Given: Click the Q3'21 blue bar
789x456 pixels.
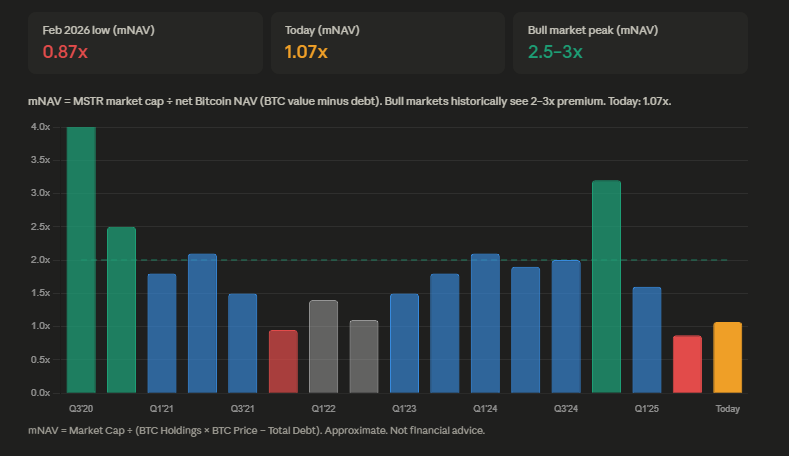Looking at the screenshot, I should point(243,343).
